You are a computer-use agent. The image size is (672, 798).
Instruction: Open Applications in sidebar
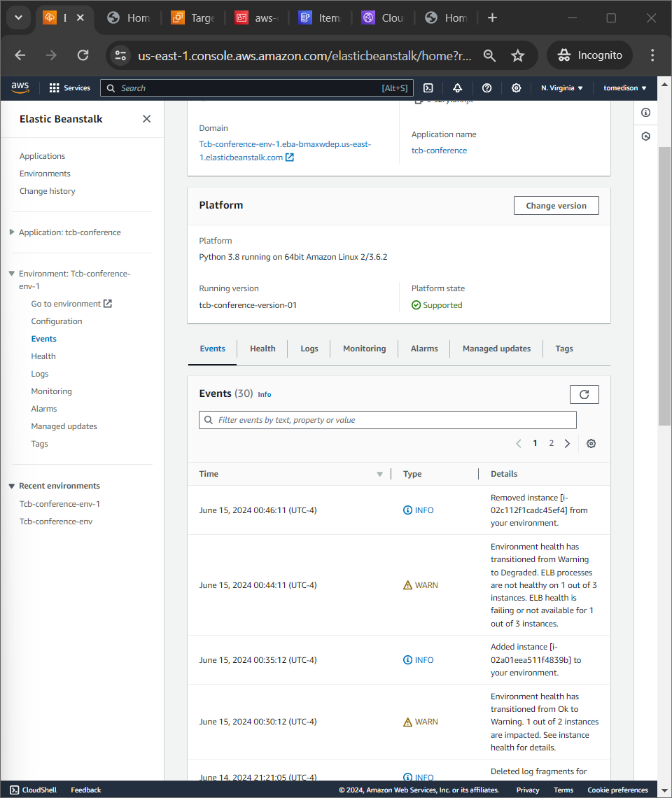[x=42, y=155]
